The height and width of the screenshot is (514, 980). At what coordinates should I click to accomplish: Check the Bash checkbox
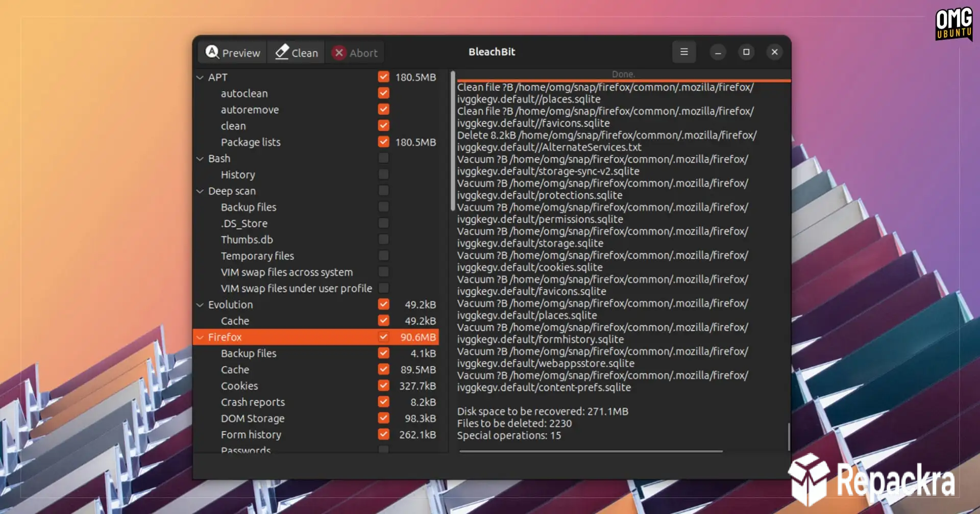pos(383,158)
